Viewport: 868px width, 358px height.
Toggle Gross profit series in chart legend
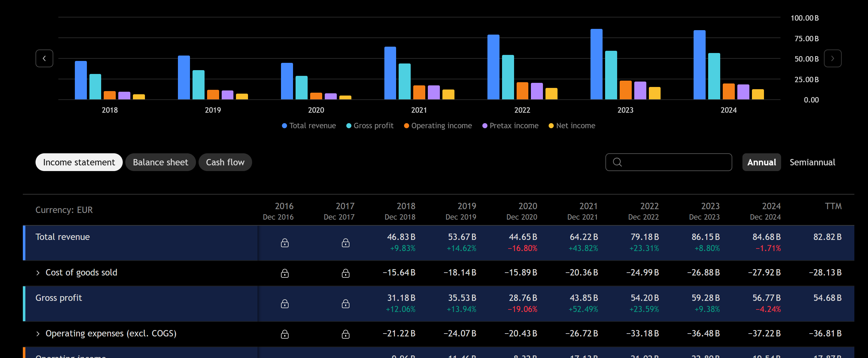370,126
